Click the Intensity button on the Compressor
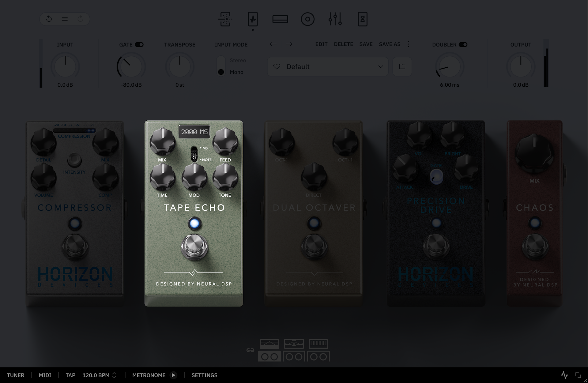The height and width of the screenshot is (383, 588). tap(74, 160)
